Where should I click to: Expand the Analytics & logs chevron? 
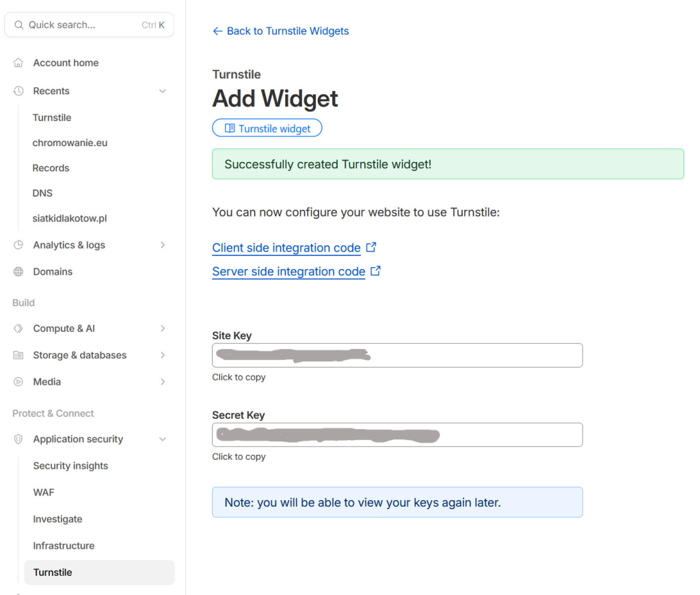[x=163, y=245]
